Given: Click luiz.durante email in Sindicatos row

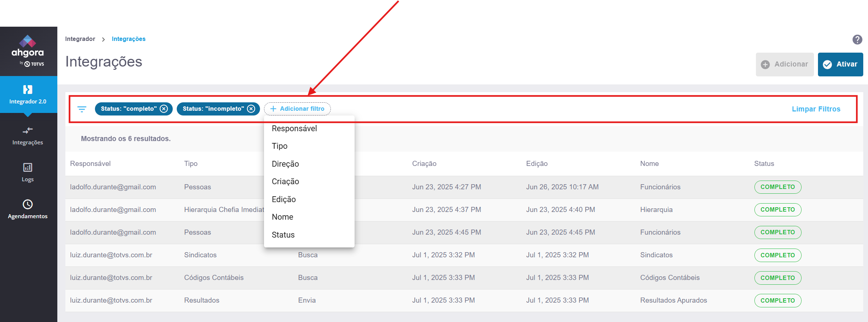Looking at the screenshot, I should tap(111, 255).
